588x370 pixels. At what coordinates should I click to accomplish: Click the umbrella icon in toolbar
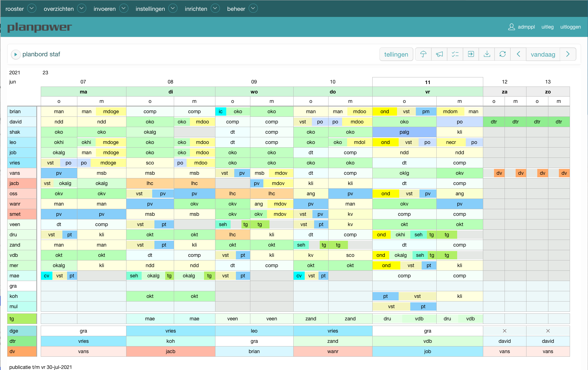(x=423, y=54)
